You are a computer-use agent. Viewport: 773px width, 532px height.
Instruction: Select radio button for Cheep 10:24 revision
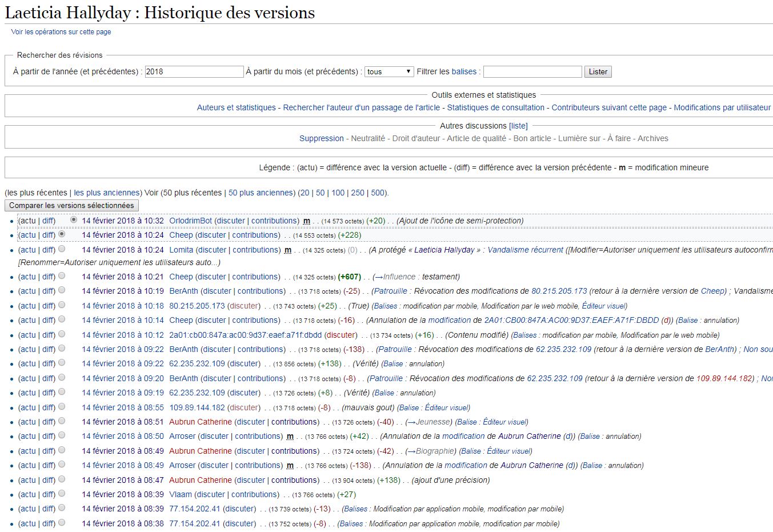pyautogui.click(x=62, y=234)
